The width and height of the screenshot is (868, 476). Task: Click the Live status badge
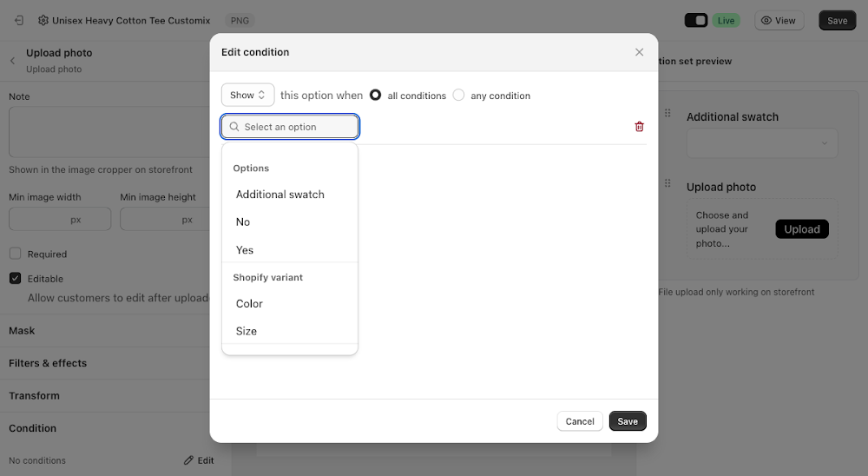coord(726,21)
